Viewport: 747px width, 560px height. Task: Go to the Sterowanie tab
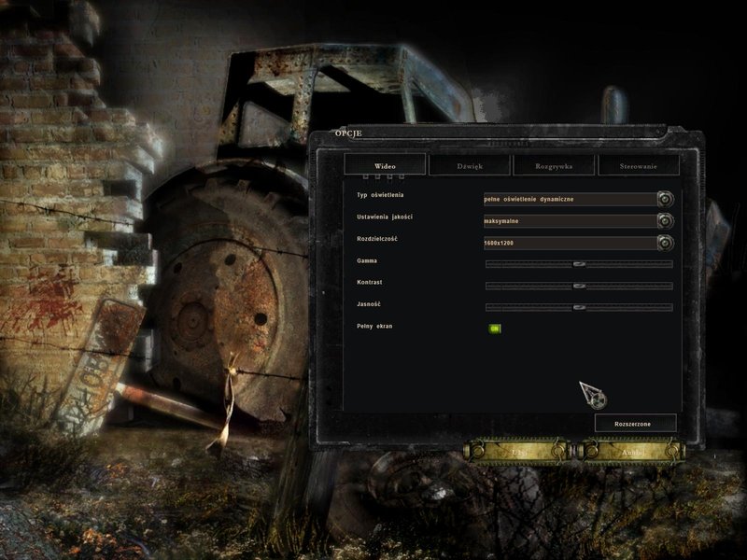(x=639, y=166)
